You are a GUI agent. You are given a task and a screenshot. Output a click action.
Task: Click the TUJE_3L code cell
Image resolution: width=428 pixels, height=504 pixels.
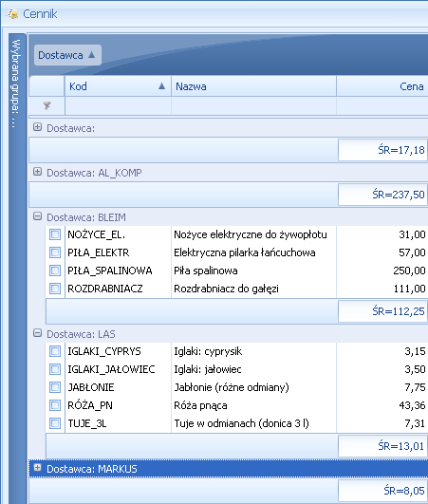click(x=118, y=423)
